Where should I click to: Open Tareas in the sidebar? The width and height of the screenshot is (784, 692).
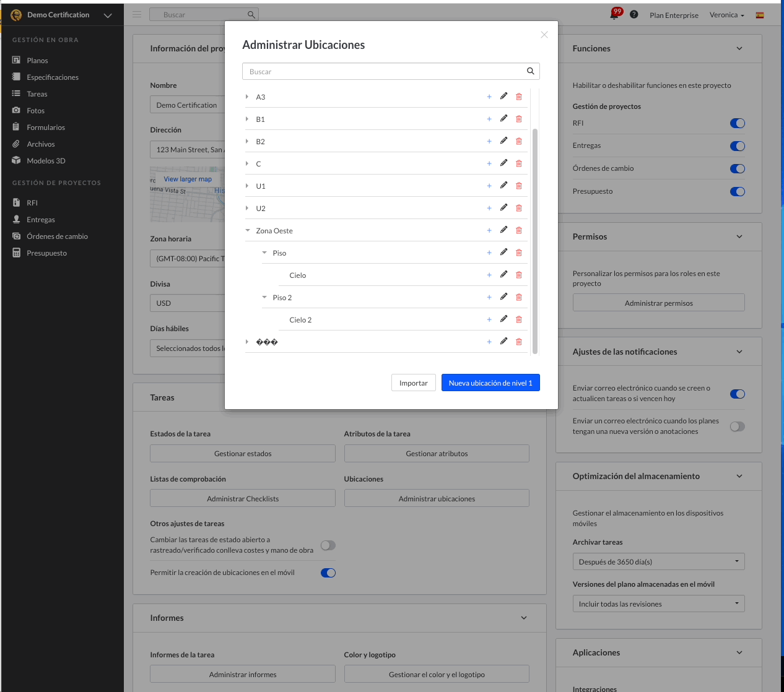click(x=37, y=93)
